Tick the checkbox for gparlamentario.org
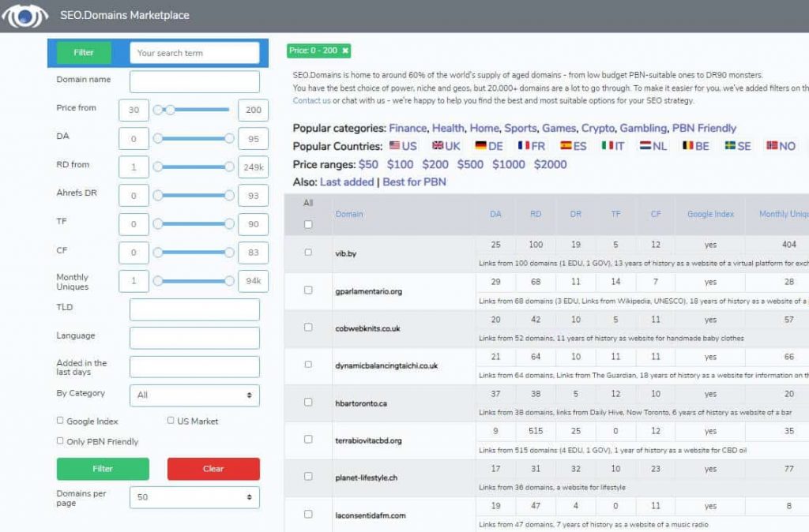 tap(308, 290)
